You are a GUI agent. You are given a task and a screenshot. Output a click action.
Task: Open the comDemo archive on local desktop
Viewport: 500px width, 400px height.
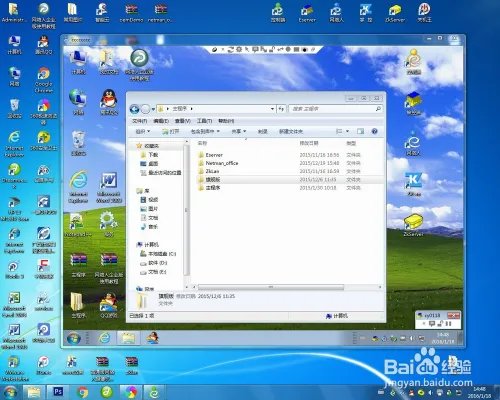click(131, 13)
